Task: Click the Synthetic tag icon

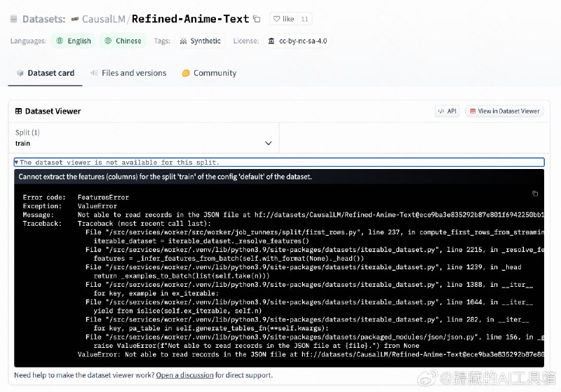Action: 183,41
